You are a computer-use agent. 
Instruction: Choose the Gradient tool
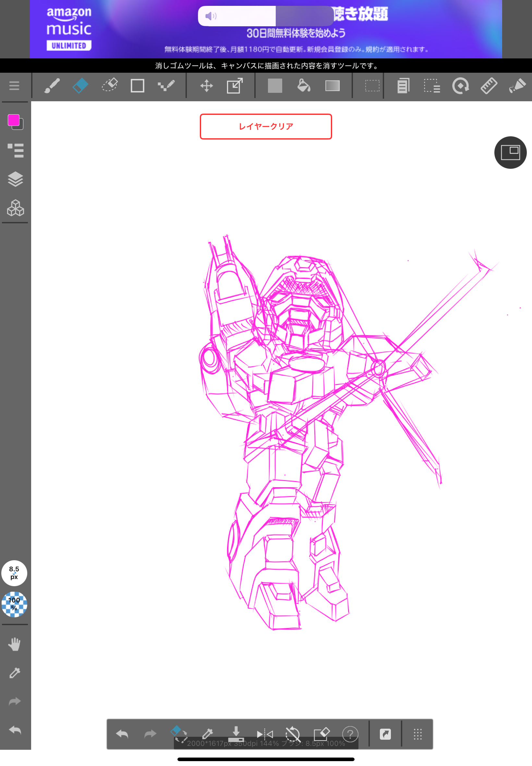pyautogui.click(x=332, y=86)
